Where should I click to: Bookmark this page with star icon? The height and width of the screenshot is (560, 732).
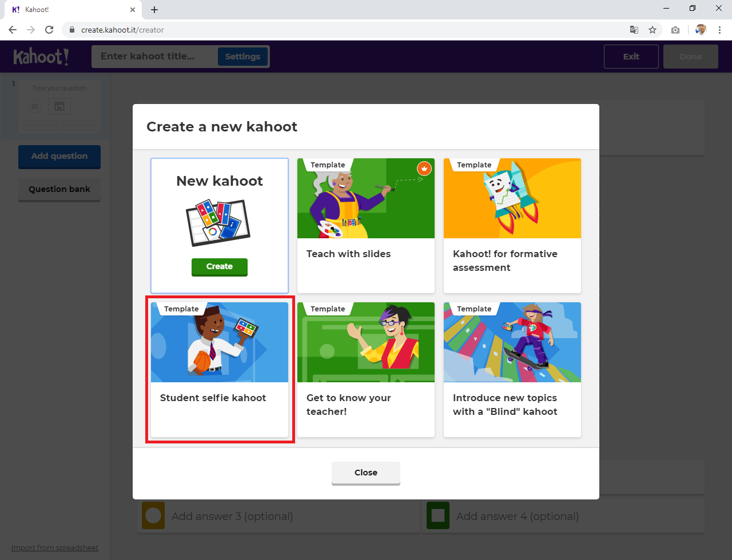pos(653,30)
